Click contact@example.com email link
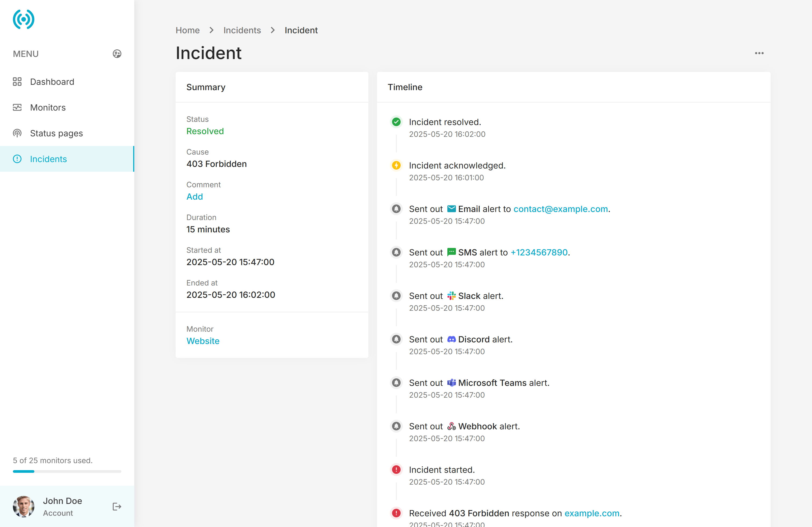The height and width of the screenshot is (527, 812). pyautogui.click(x=561, y=209)
